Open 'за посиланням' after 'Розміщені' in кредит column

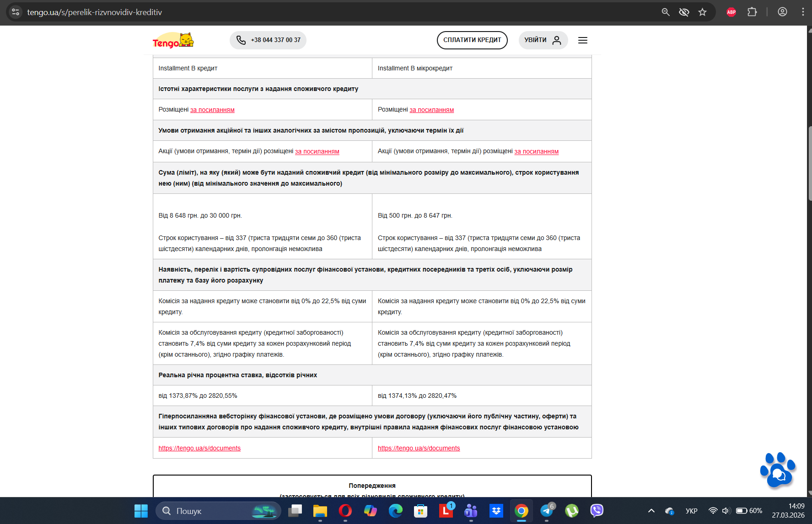[x=212, y=110]
